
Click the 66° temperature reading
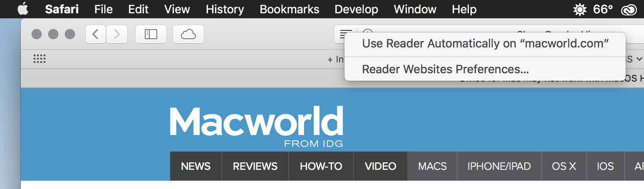tap(603, 9)
